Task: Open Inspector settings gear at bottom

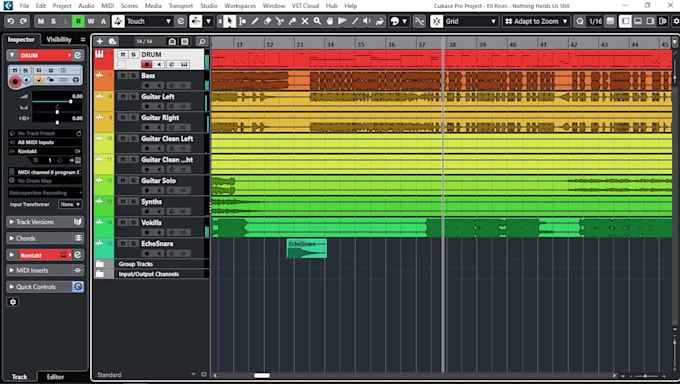Action: tap(13, 302)
